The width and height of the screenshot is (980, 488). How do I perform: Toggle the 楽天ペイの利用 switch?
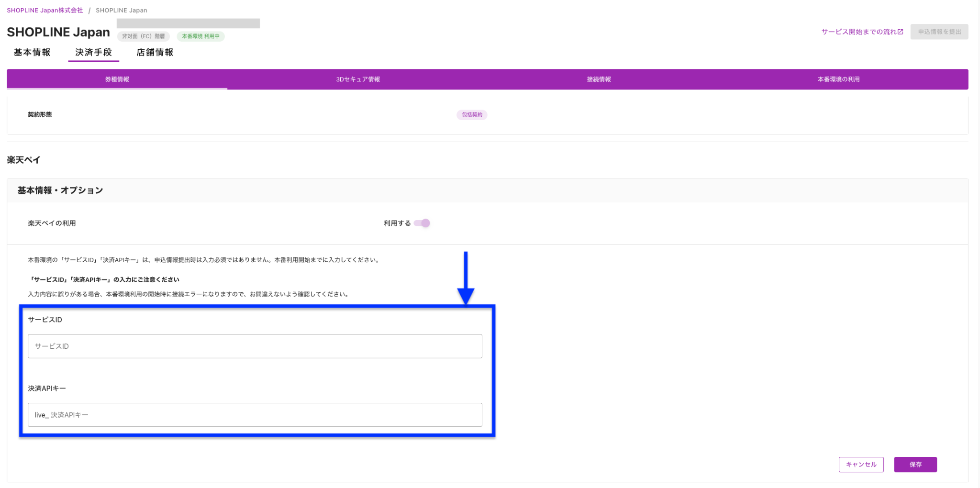coord(422,223)
